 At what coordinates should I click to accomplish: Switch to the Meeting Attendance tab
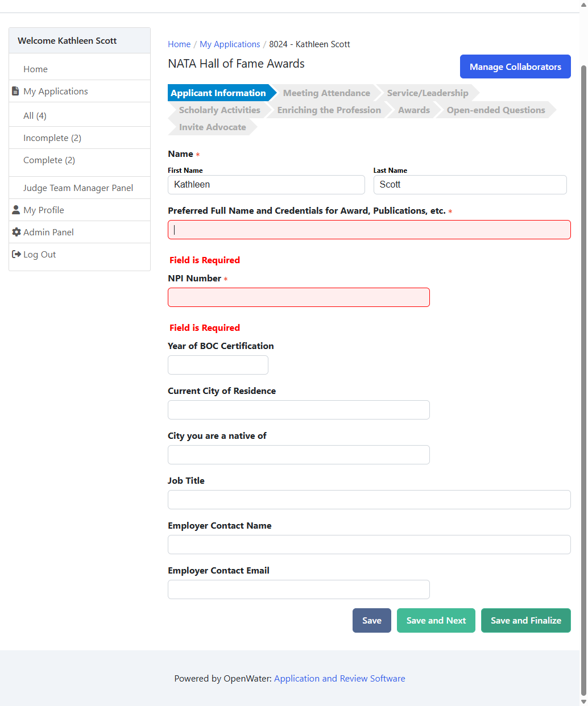tap(326, 93)
